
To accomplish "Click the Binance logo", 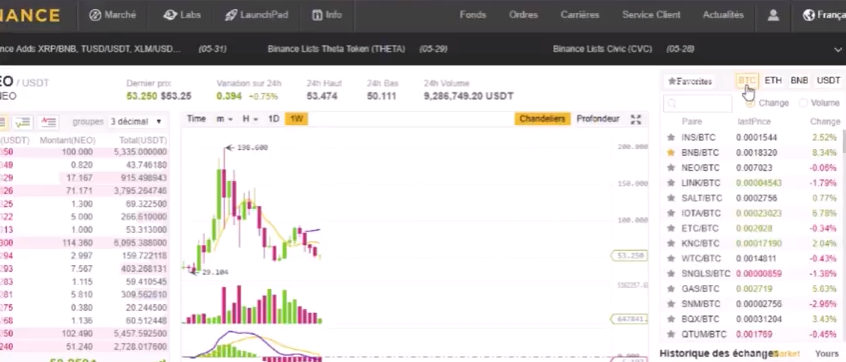I will tap(30, 15).
